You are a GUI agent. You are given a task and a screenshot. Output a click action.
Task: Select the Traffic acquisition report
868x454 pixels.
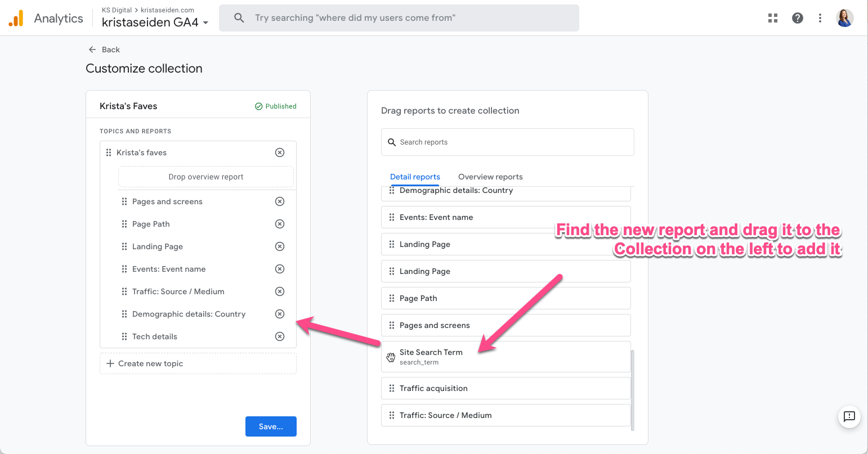pyautogui.click(x=506, y=388)
